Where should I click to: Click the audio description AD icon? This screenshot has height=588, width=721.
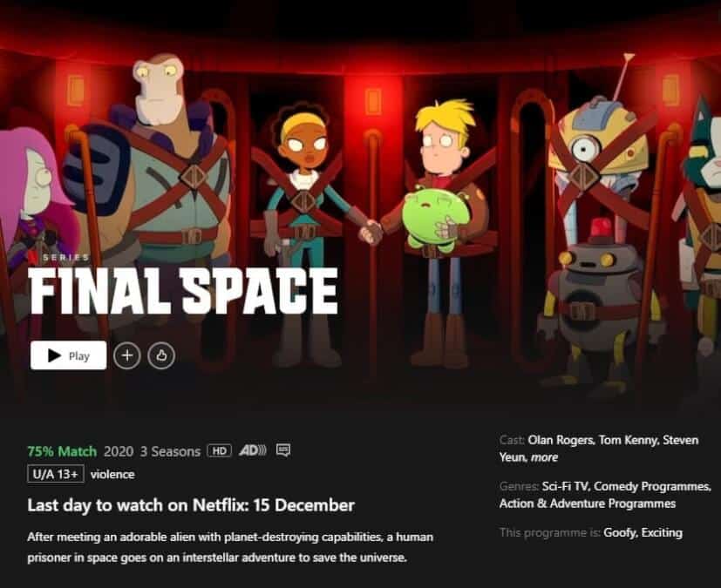pos(253,450)
